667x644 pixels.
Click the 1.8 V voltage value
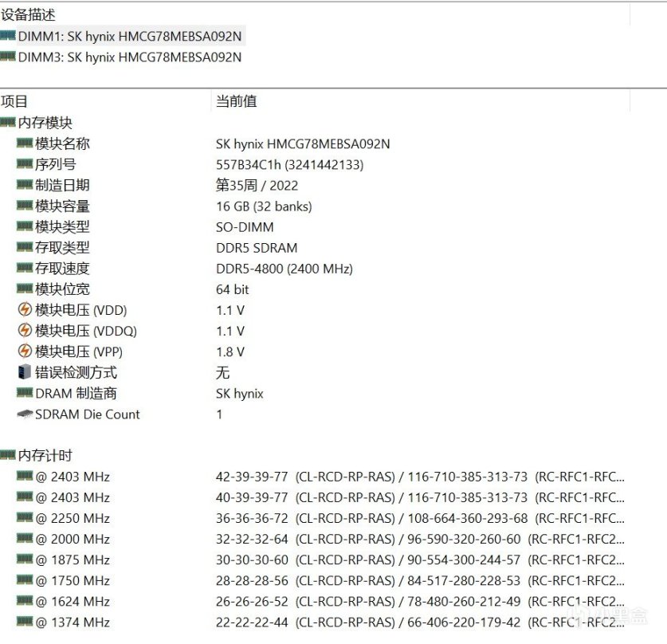(x=230, y=352)
